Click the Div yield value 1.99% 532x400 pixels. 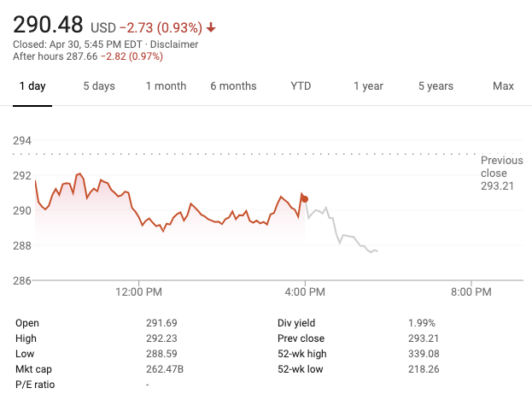point(422,323)
